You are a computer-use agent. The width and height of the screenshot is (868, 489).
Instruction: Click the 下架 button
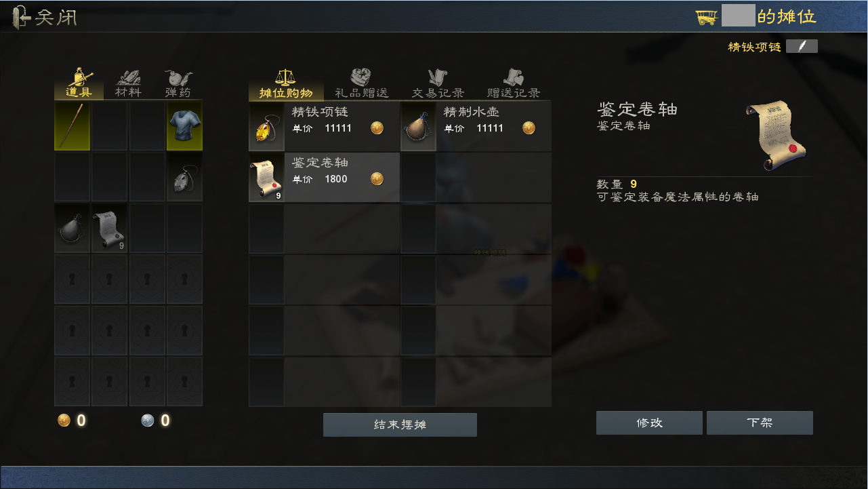coord(760,423)
